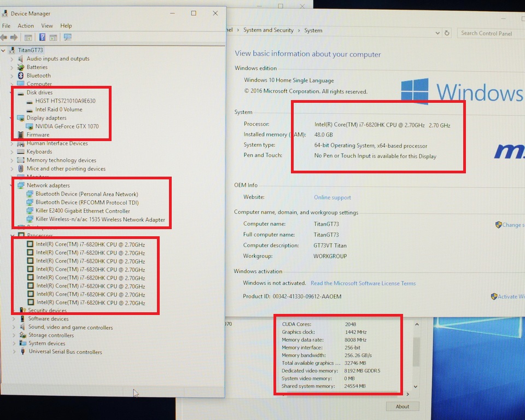
Task: Select the Display adapters category
Action: tap(46, 118)
